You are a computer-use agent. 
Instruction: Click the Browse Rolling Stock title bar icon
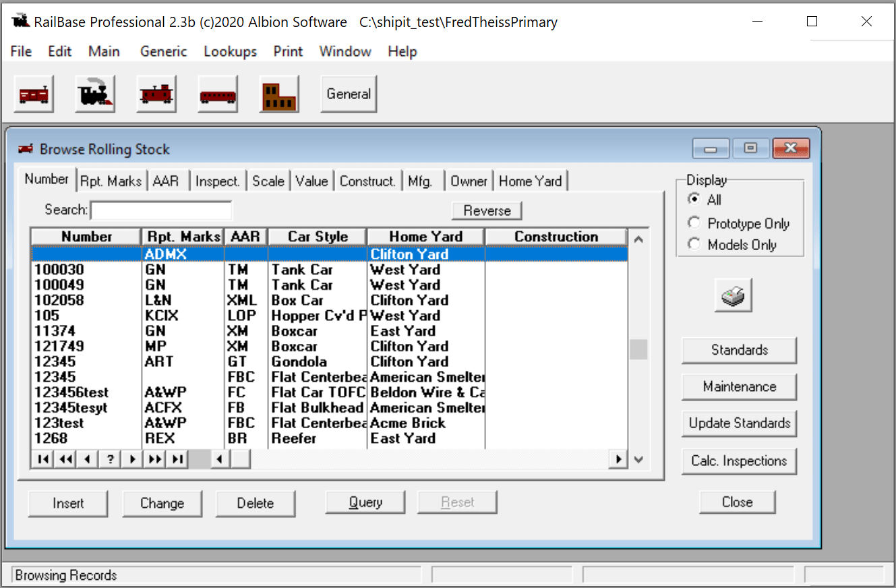[26, 149]
